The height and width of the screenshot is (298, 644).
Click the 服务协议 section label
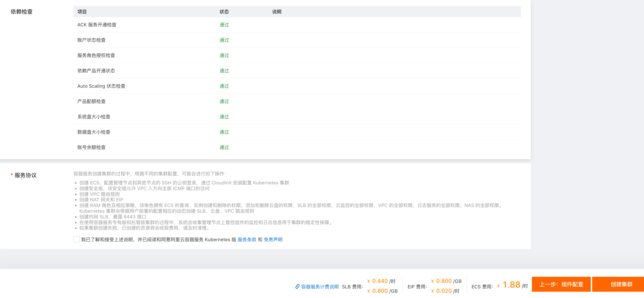tap(25, 175)
